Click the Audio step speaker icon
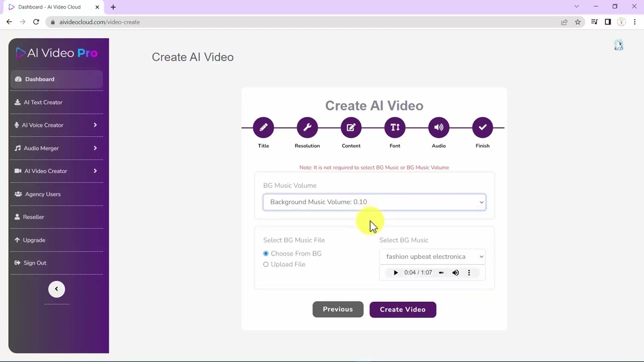Viewport: 644px width, 362px height. click(x=439, y=128)
